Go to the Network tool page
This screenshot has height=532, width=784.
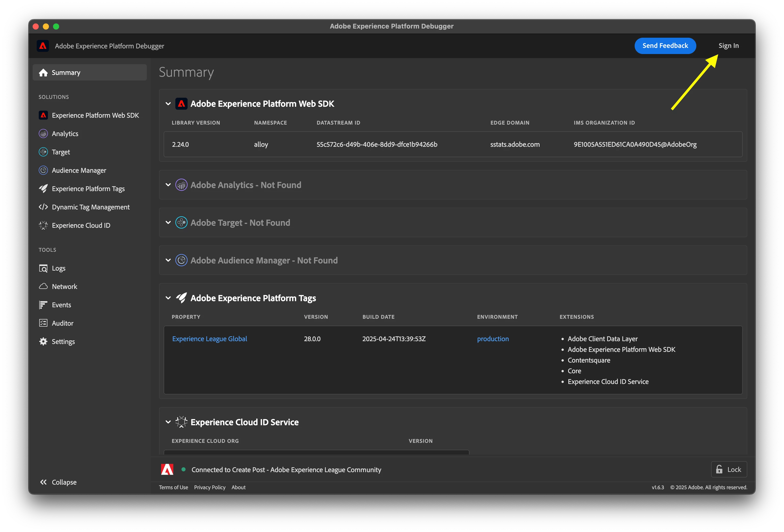coord(64,287)
